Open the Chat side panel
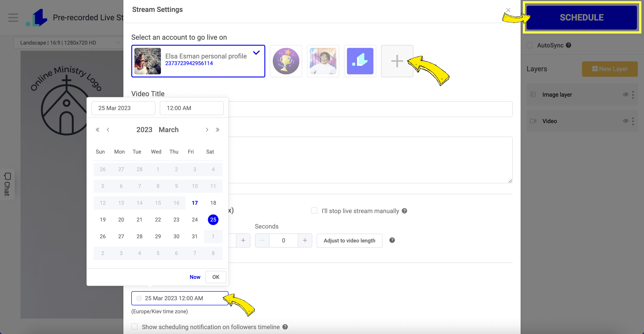 (x=7, y=184)
